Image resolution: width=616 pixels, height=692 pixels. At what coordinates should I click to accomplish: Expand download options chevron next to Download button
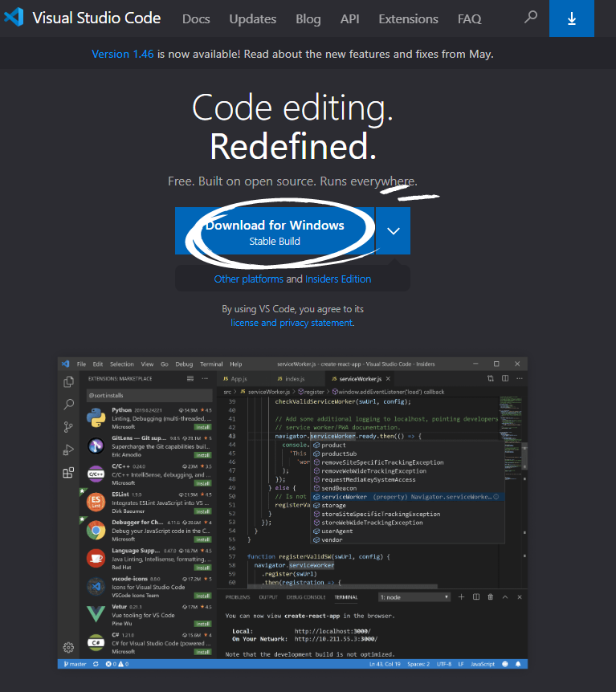[x=394, y=231]
